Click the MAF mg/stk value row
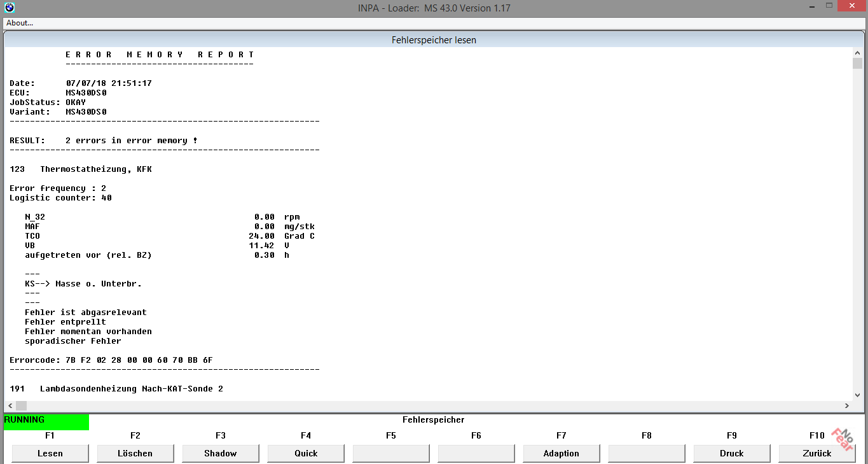The height and width of the screenshot is (464, 868). pos(170,227)
